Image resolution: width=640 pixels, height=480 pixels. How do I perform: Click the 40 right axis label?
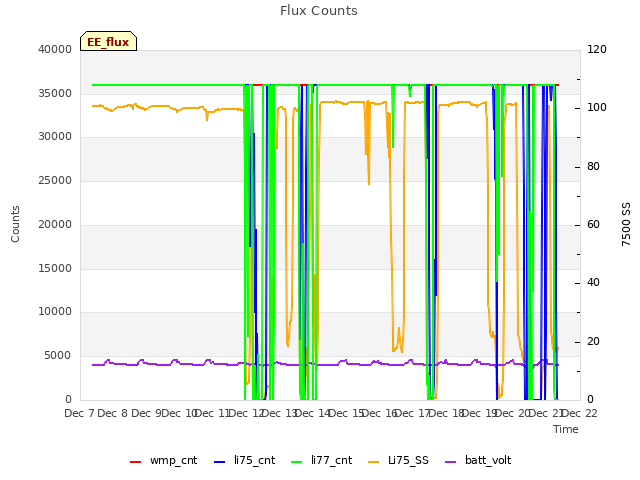pyautogui.click(x=593, y=283)
